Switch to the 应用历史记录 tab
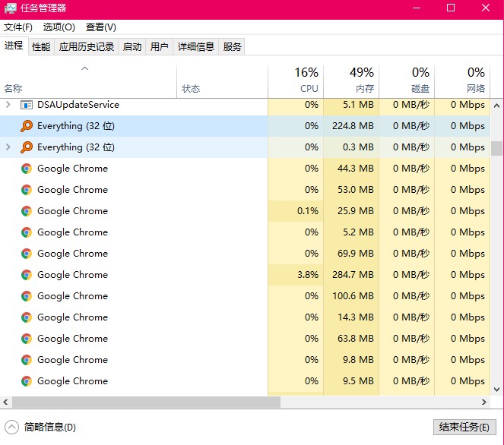This screenshot has width=504, height=445. [87, 47]
